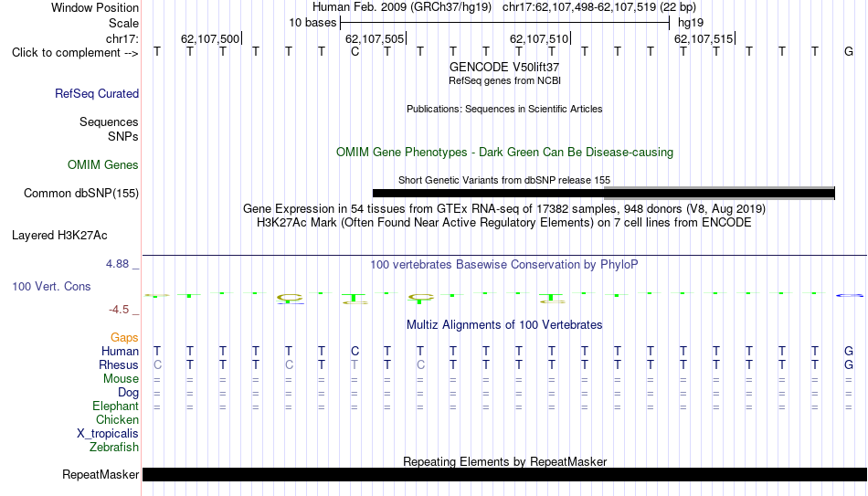Click the X_tropicalis species label
Screen dimensions: 868x496
tap(108, 434)
